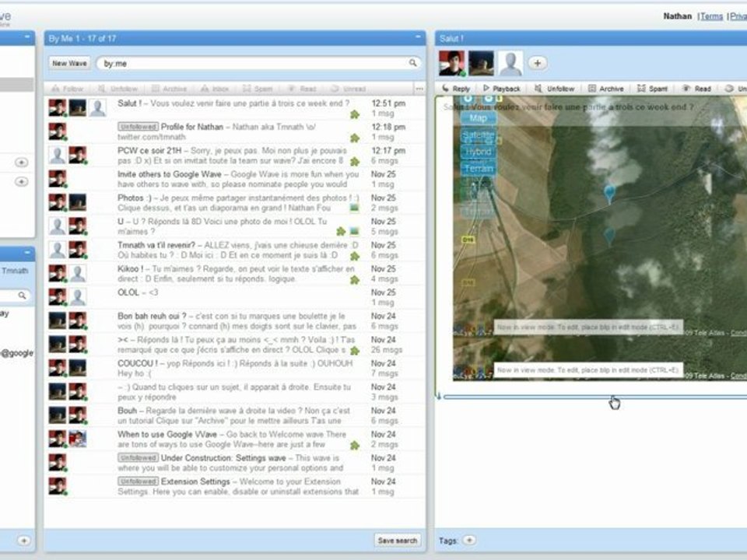Open the 'OLOL' wave
Image resolution: width=747 pixels, height=560 pixels.
pos(234,297)
